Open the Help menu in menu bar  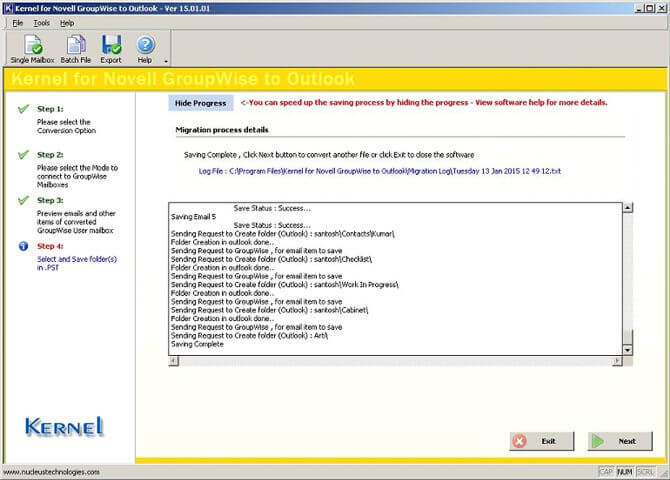click(67, 23)
